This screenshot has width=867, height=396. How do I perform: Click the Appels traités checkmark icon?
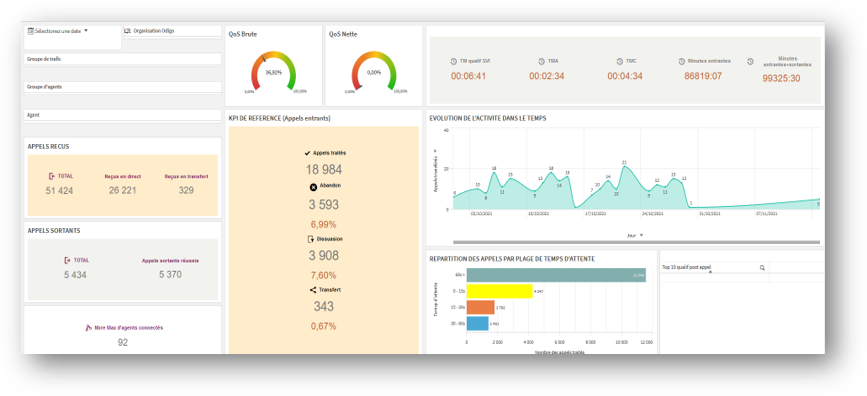(x=307, y=153)
